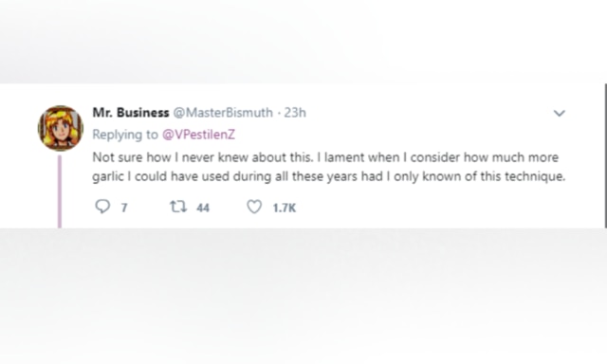607x364 pixels.
Task: Click the word 'lament' in the tweet
Action: [x=344, y=157]
